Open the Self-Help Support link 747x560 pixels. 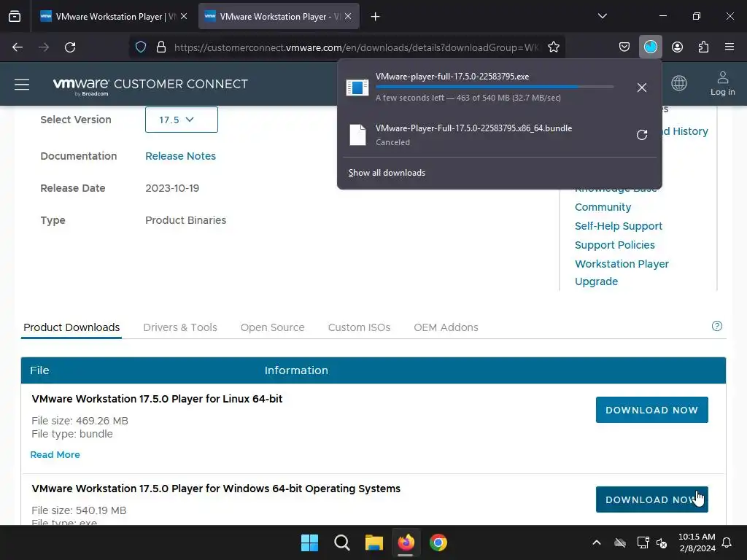619,226
